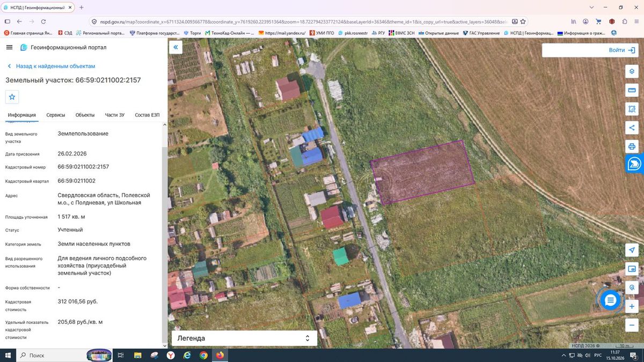This screenshot has width=644, height=362.
Task: Switch to the Информация tab
Action: point(22,115)
